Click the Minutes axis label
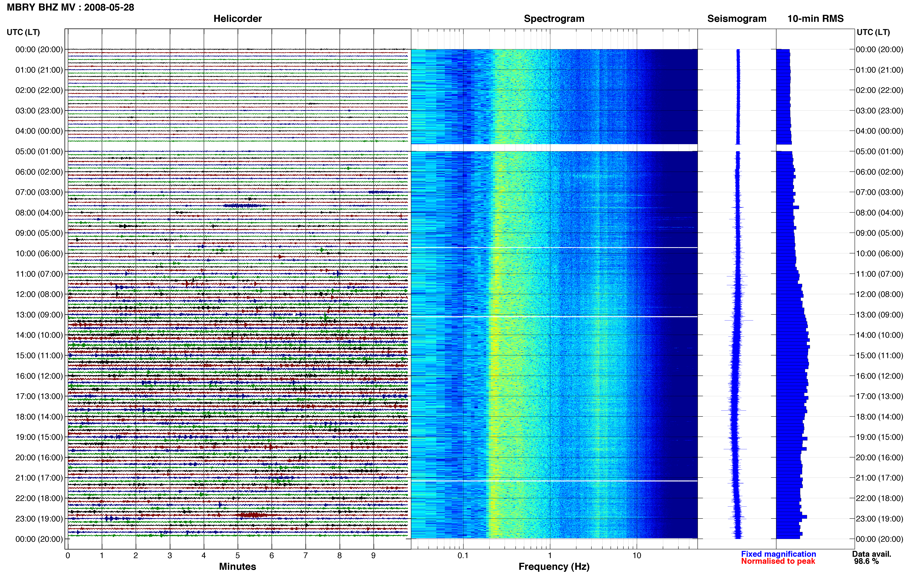Image resolution: width=924 pixels, height=578 pixels. point(238,566)
